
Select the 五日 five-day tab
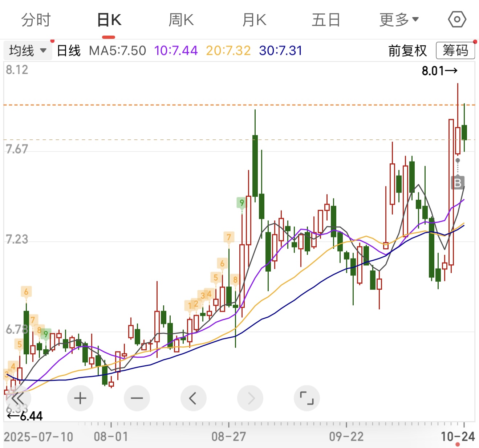click(326, 20)
